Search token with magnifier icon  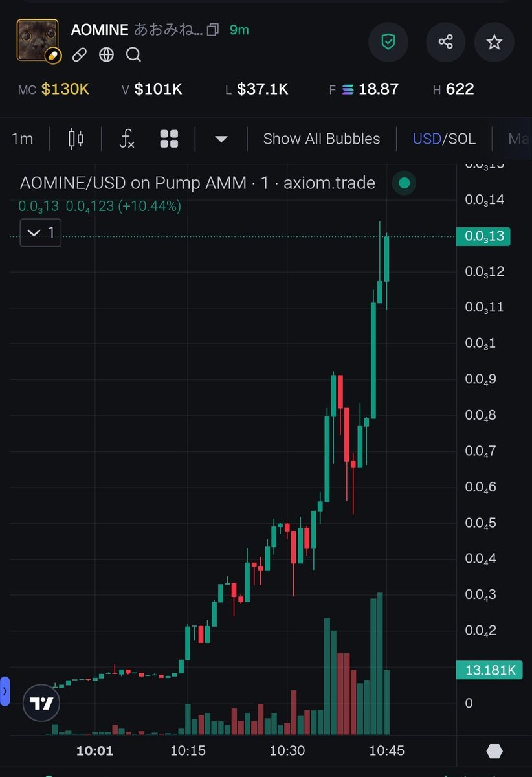coord(133,55)
